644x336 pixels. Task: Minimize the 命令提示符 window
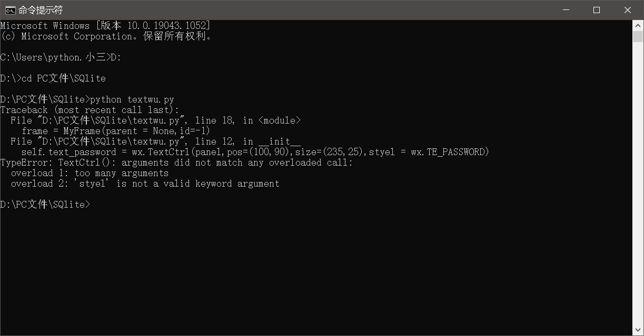pyautogui.click(x=565, y=10)
